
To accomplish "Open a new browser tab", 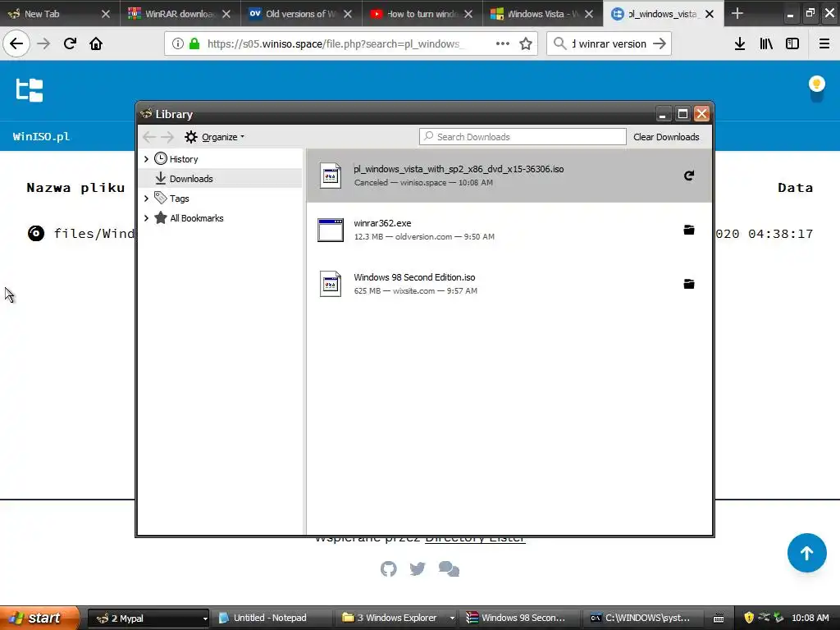I will coord(737,13).
